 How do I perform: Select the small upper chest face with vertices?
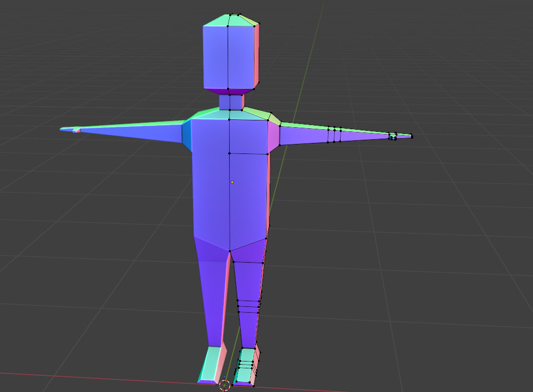(x=249, y=137)
